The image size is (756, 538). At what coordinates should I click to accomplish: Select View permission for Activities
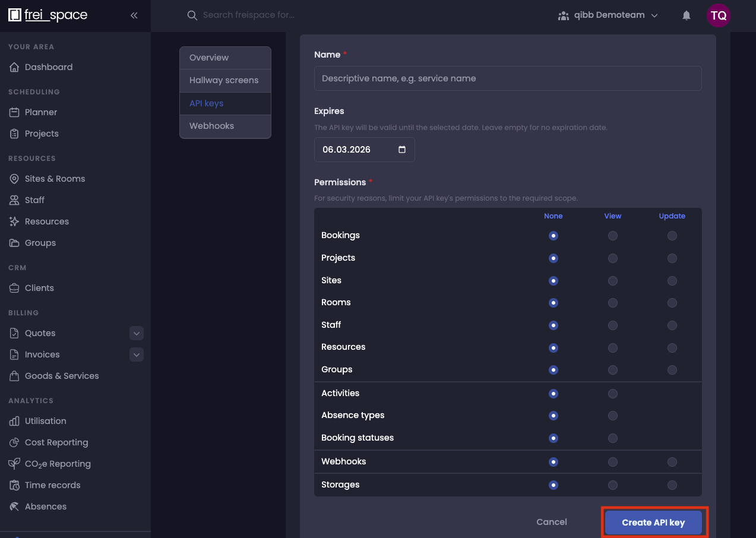[612, 393]
